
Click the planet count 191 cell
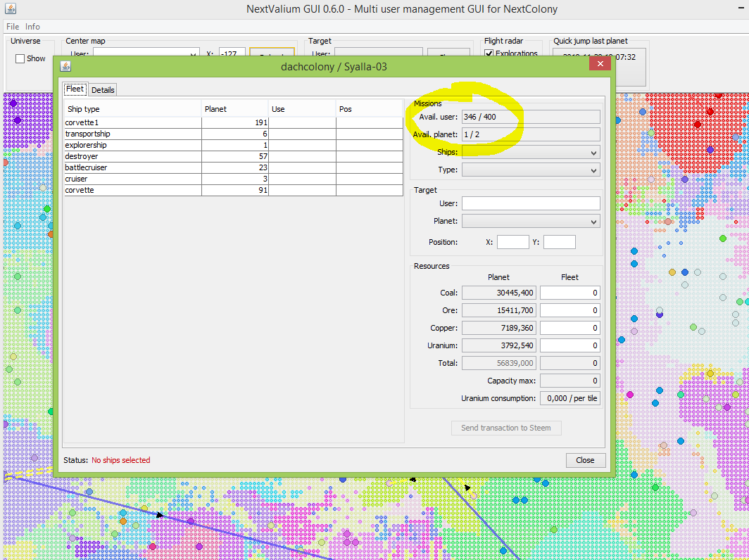[234, 122]
